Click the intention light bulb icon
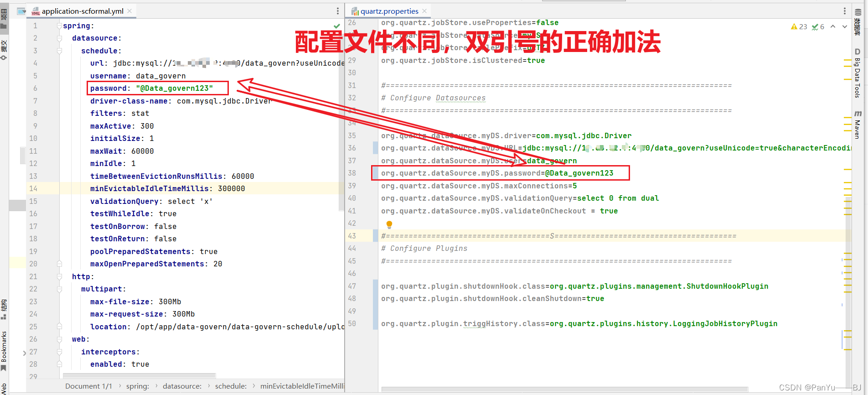Image resolution: width=868 pixels, height=395 pixels. click(389, 224)
